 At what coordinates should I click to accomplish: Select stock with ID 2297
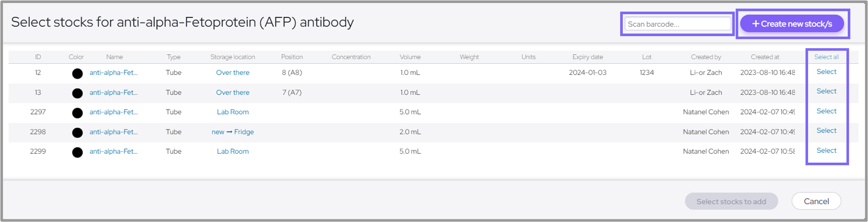826,111
